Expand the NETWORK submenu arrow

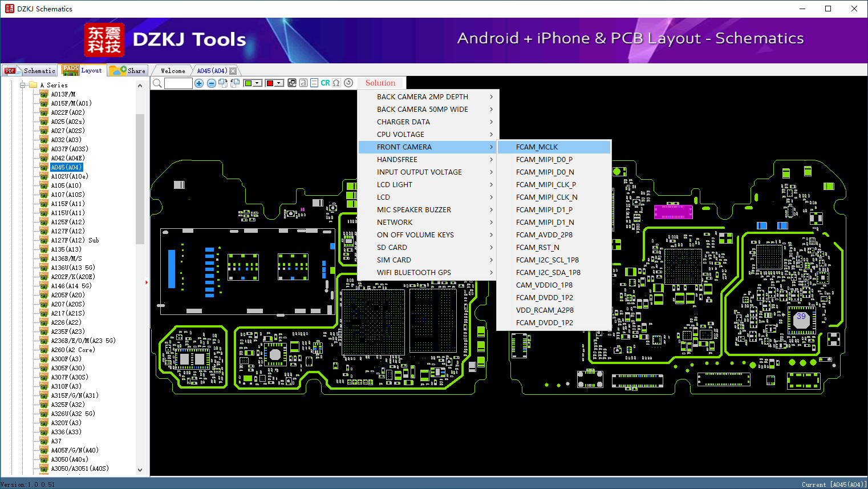click(491, 223)
